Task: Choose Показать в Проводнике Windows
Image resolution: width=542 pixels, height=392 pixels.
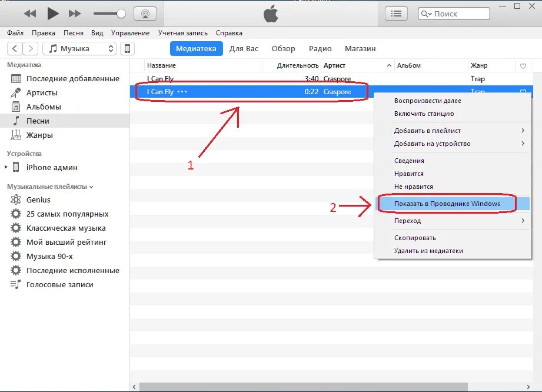Action: pyautogui.click(x=453, y=204)
